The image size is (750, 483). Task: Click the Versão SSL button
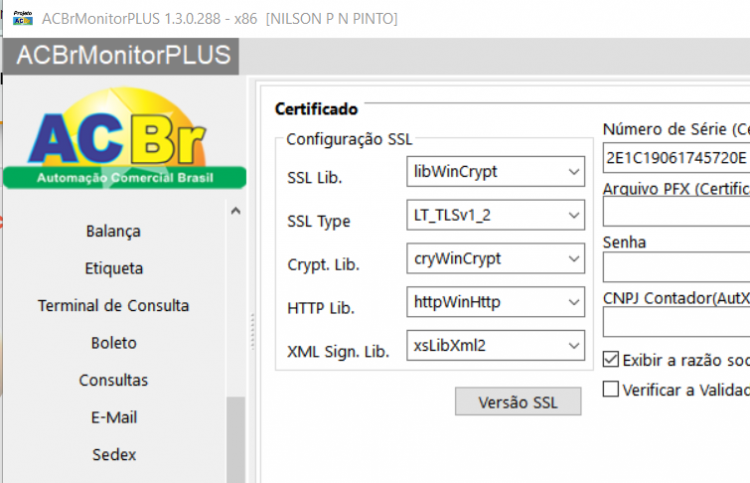pyautogui.click(x=518, y=402)
